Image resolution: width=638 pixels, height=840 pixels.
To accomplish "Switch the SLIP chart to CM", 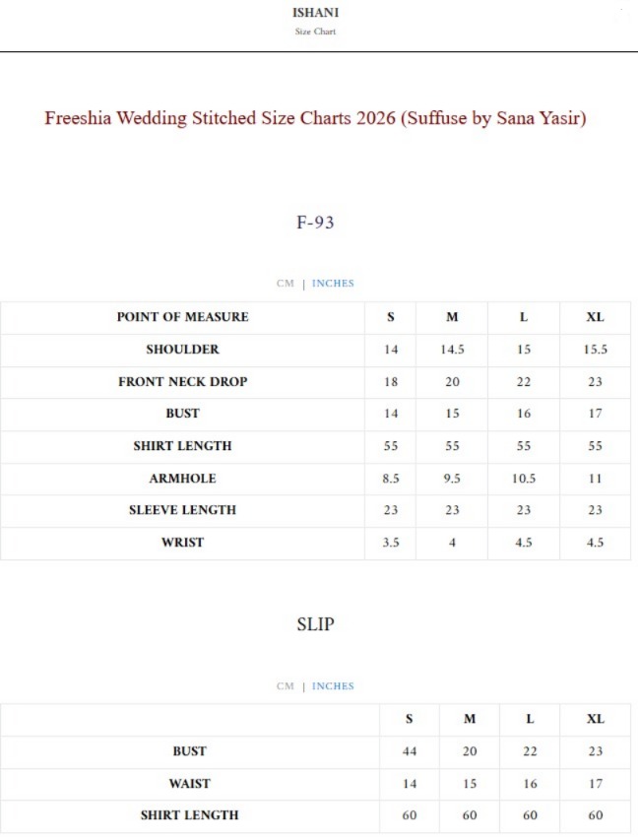I will [x=286, y=686].
